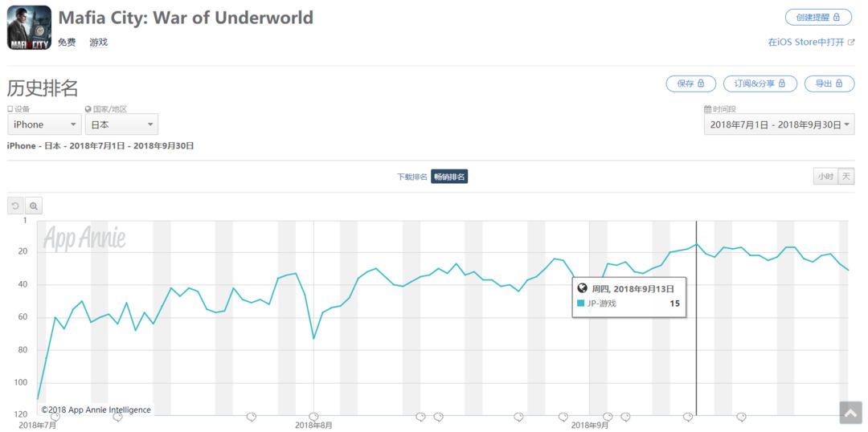Click the calendar icon beside 时间段

tap(707, 109)
